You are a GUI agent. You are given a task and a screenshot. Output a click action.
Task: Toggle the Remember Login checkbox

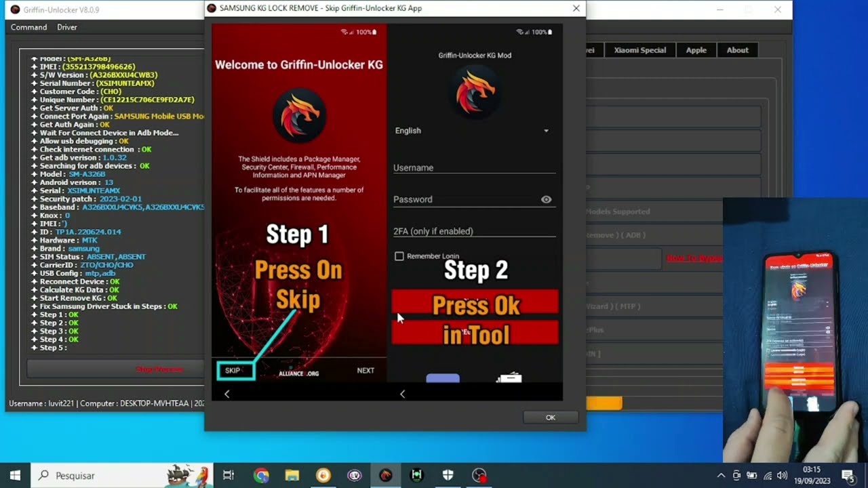(x=399, y=256)
